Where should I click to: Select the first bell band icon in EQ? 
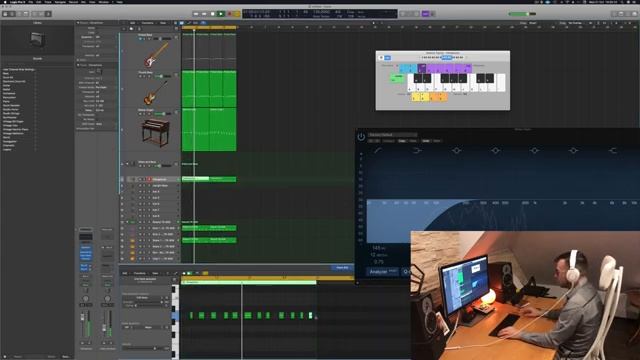(456, 151)
